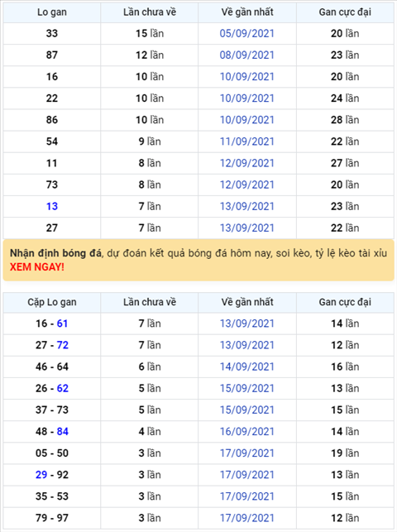Select number 54 in the Lo gan column
Image resolution: width=397 pixels, height=532 pixels.
pos(52,141)
